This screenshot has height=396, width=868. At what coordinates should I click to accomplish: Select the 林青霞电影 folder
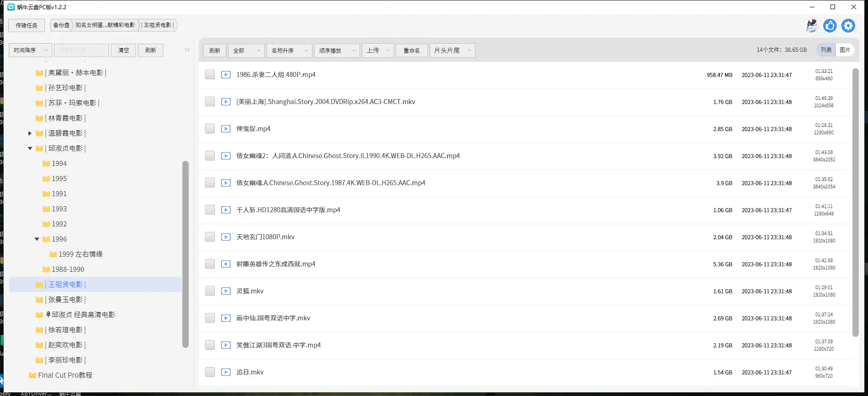(66, 118)
